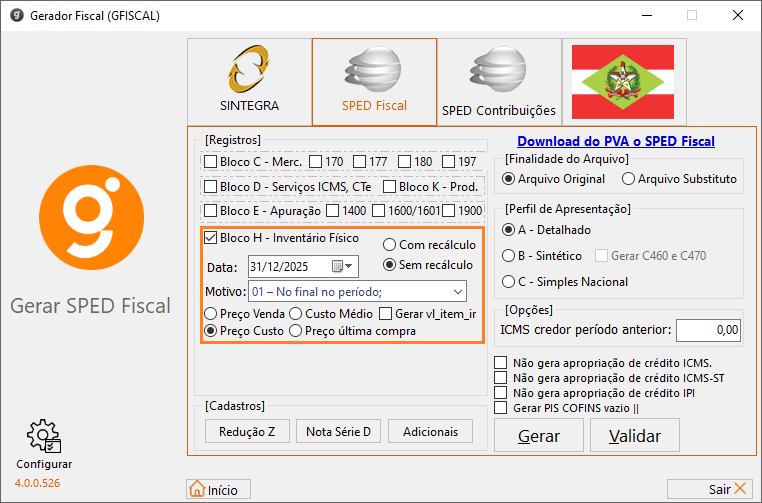Select Preço Venda radio button
This screenshot has height=503, width=762.
[x=210, y=314]
